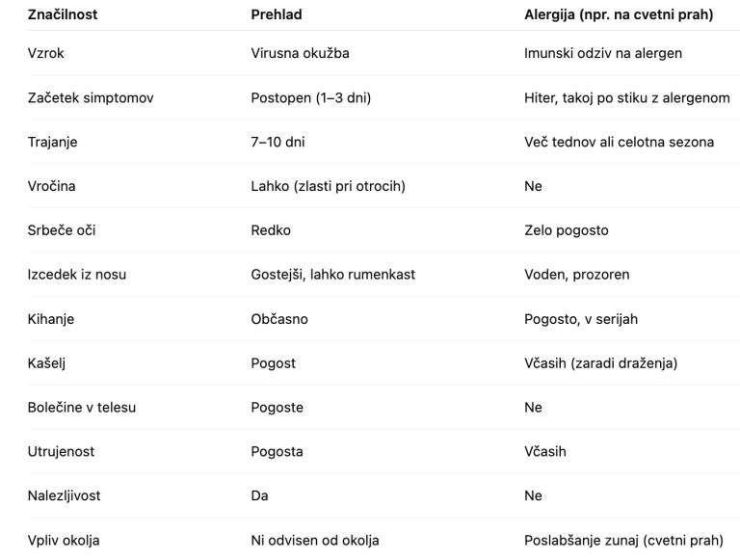Viewport: 740px width, 560px height.
Task: Click the Prehlad column header
Action: click(x=276, y=15)
